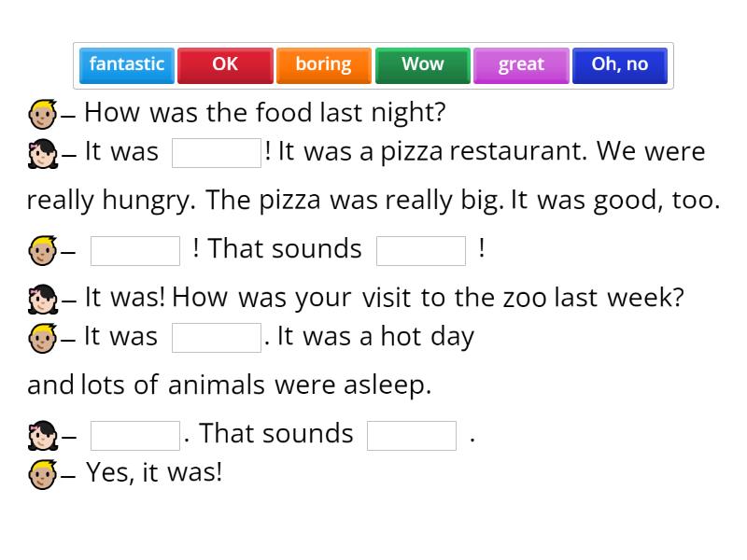Choose the orange 'boring' word tile
Image resolution: width=747 pixels, height=560 pixels.
[324, 65]
